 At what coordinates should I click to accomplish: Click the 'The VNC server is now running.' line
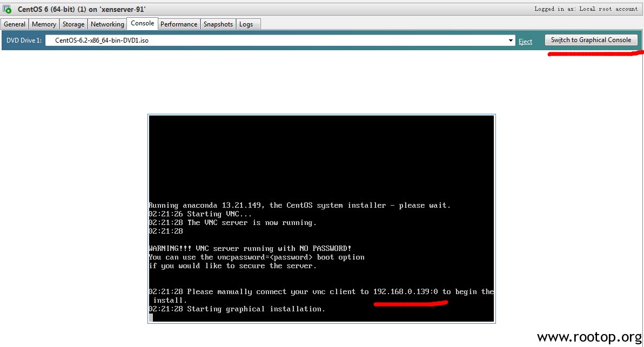(x=232, y=223)
